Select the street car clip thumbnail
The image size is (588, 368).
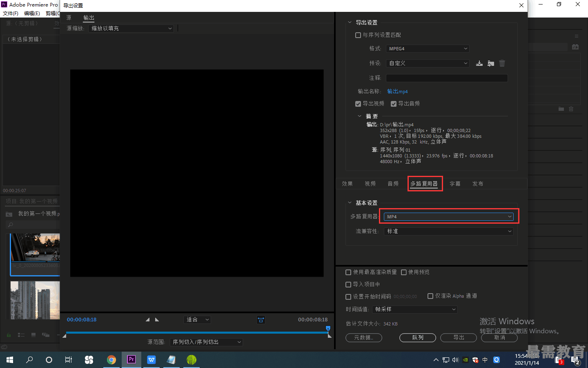[35, 248]
